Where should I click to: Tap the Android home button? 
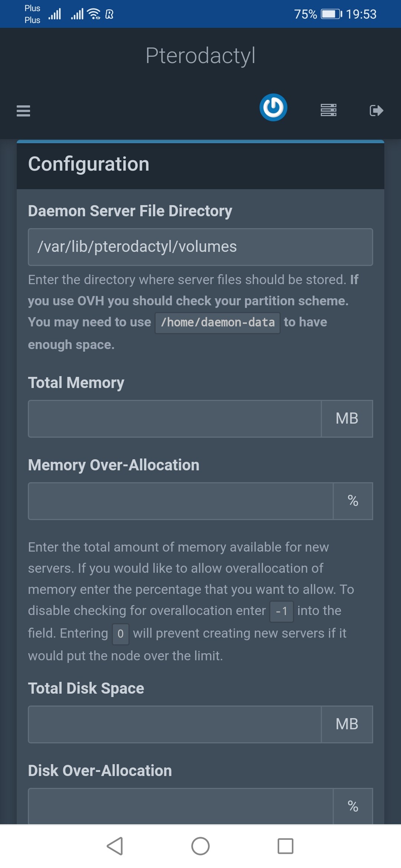[200, 846]
